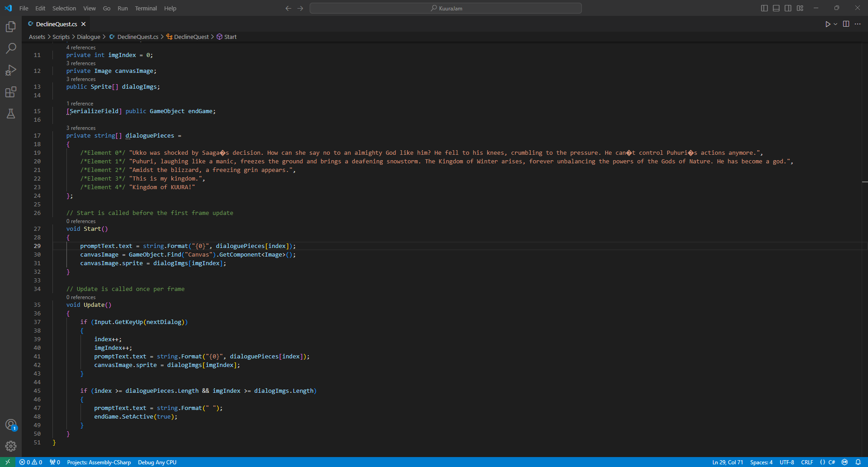Expand the Dialogue breadcrumb folder

pyautogui.click(x=89, y=37)
